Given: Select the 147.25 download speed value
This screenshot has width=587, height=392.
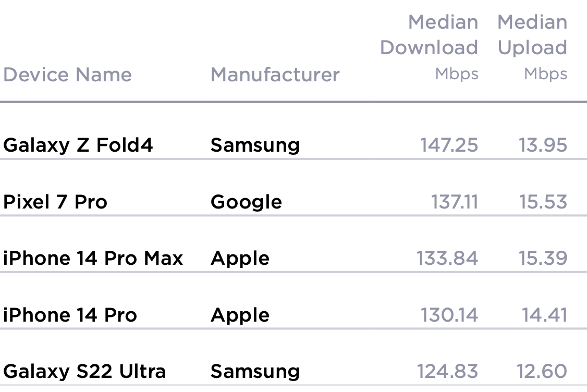Looking at the screenshot, I should coord(449,145).
